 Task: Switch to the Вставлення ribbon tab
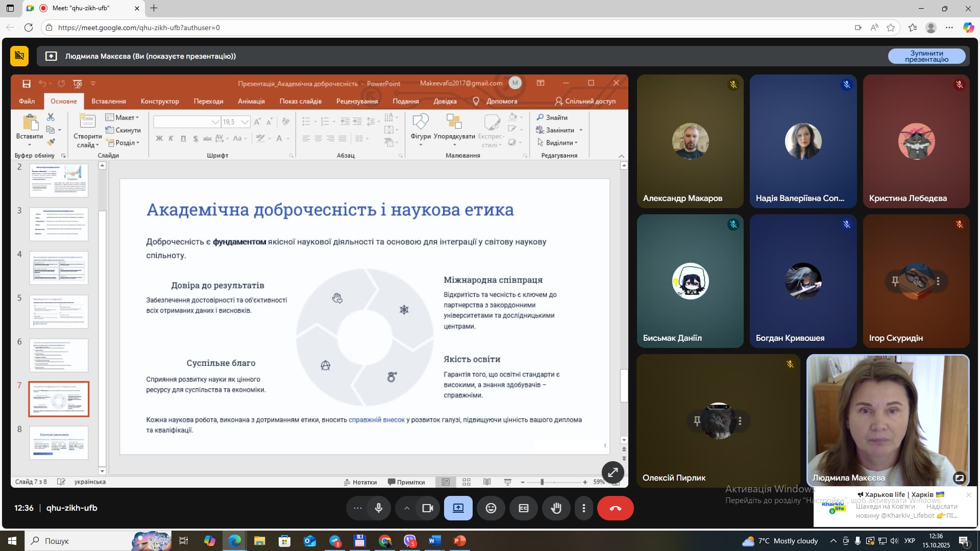108,101
